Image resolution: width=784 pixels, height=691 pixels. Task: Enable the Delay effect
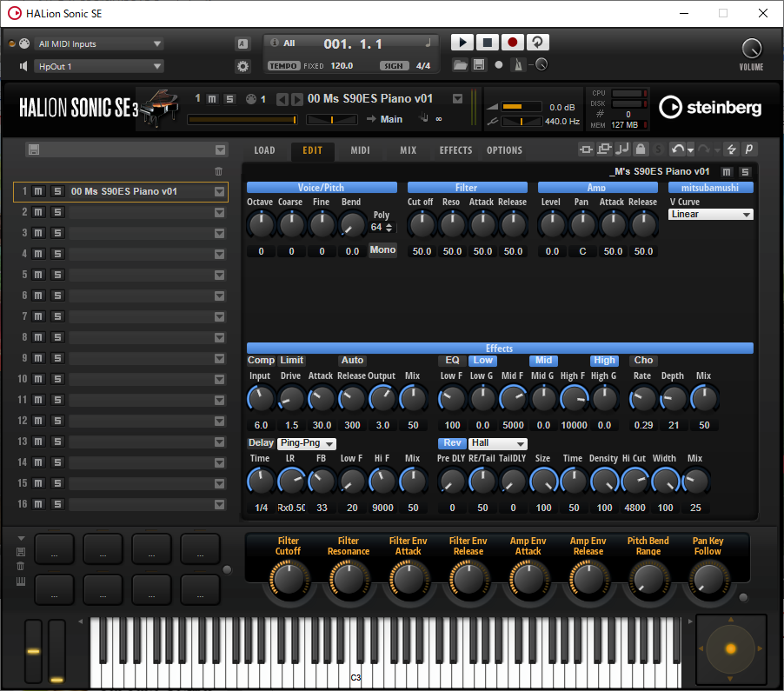[261, 443]
